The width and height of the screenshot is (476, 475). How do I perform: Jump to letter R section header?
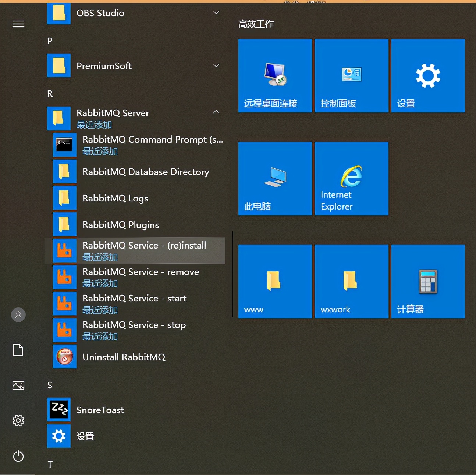click(x=50, y=94)
